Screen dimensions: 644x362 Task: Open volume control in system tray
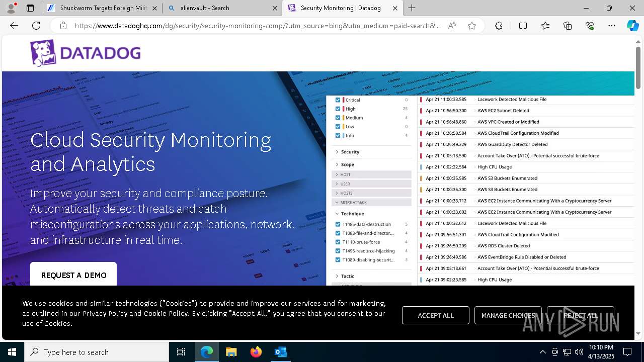pos(579,352)
